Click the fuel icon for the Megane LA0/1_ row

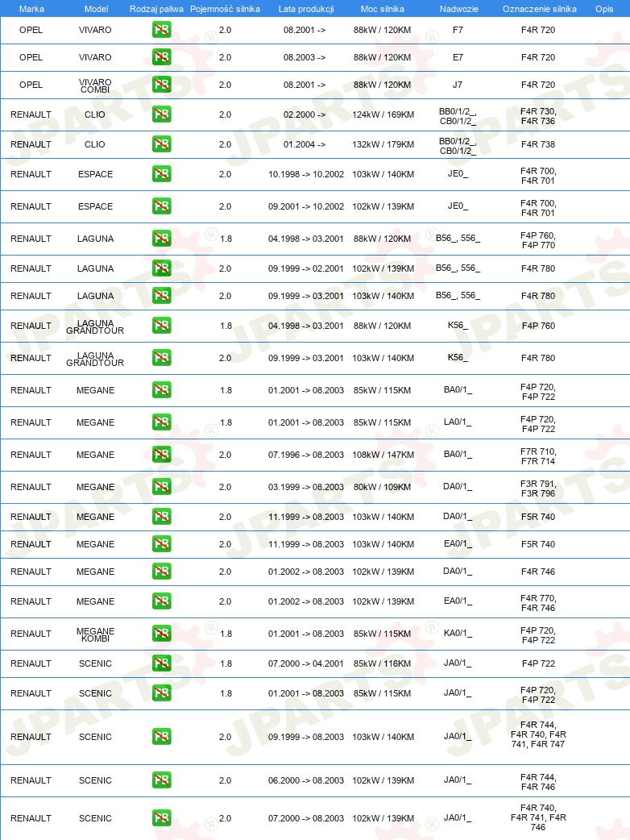pyautogui.click(x=162, y=422)
